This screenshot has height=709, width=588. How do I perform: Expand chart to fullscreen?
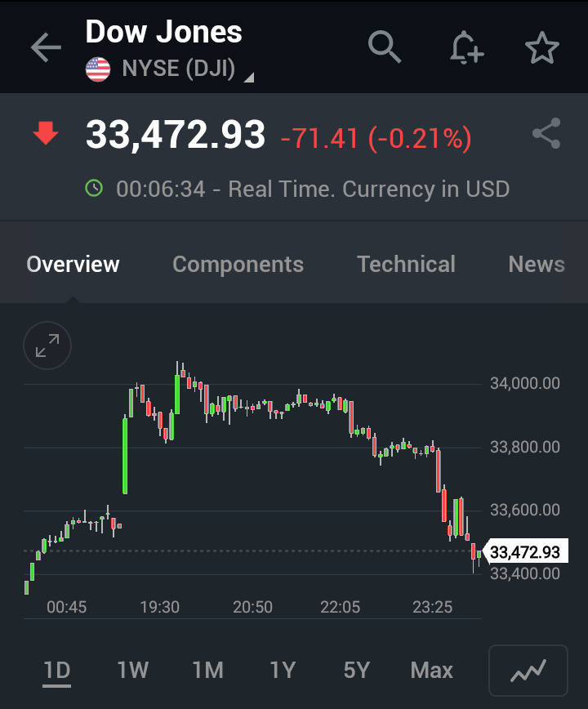tap(47, 346)
